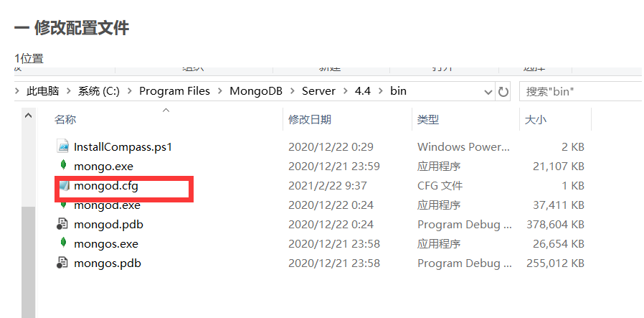This screenshot has width=644, height=318.
Task: Open the address bar history dropdown
Action: tap(488, 92)
